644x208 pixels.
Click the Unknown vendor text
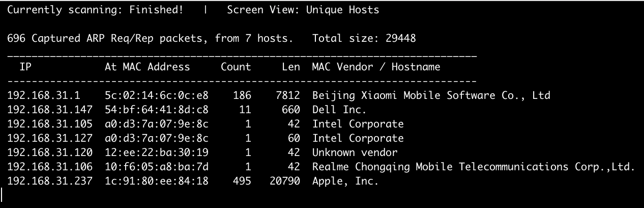click(355, 152)
